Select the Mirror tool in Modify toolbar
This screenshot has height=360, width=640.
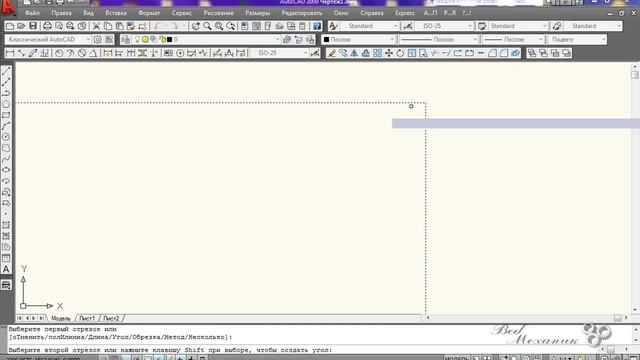[354, 53]
